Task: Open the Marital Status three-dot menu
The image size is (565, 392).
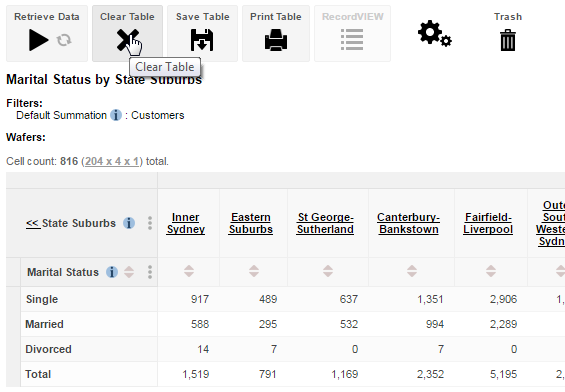Action: 150,272
